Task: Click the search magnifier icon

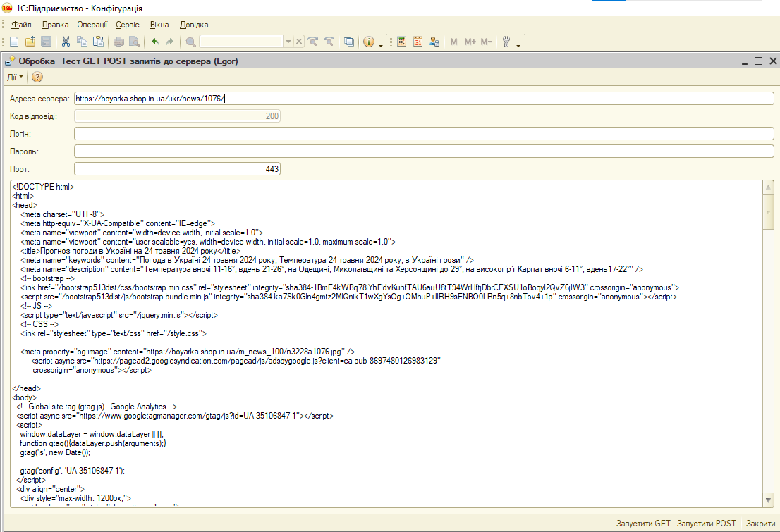Action: tap(190, 42)
